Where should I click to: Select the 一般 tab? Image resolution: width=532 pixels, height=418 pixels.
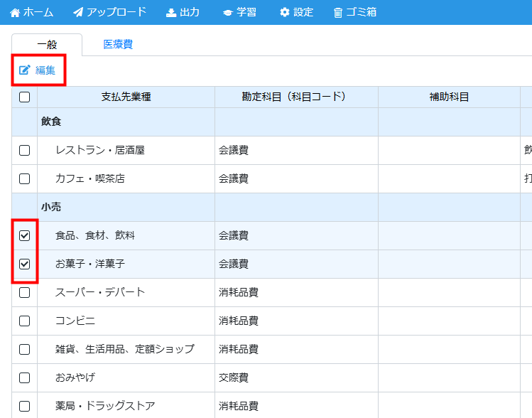(47, 45)
